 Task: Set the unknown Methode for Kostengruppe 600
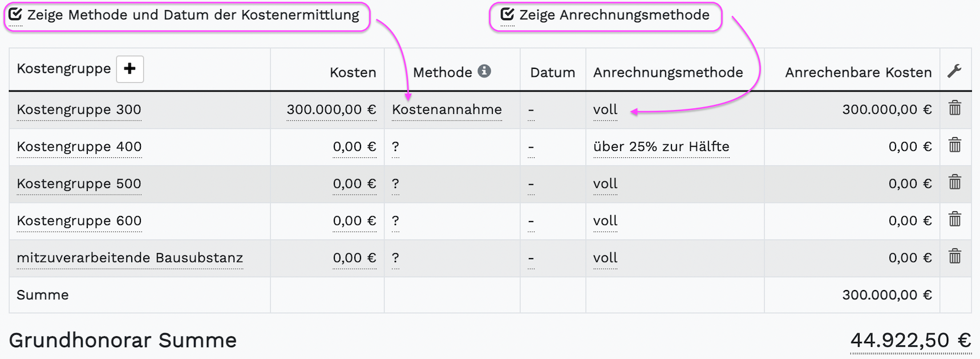click(395, 221)
